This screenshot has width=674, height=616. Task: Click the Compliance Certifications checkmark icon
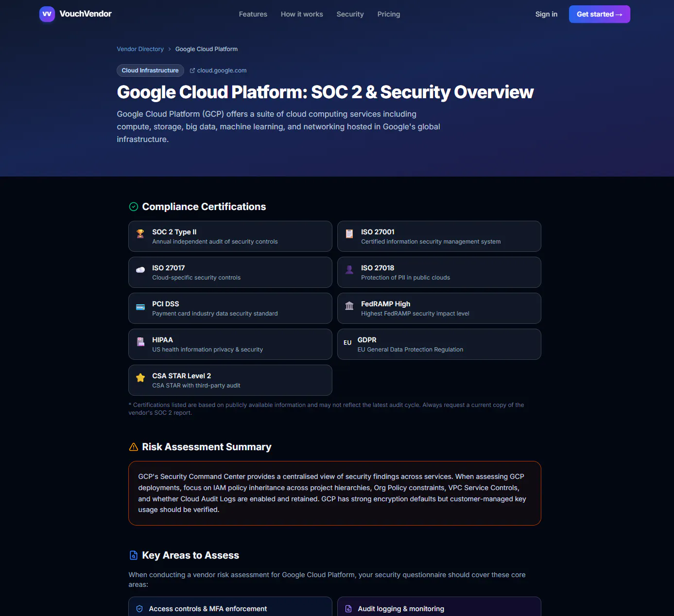pyautogui.click(x=134, y=207)
